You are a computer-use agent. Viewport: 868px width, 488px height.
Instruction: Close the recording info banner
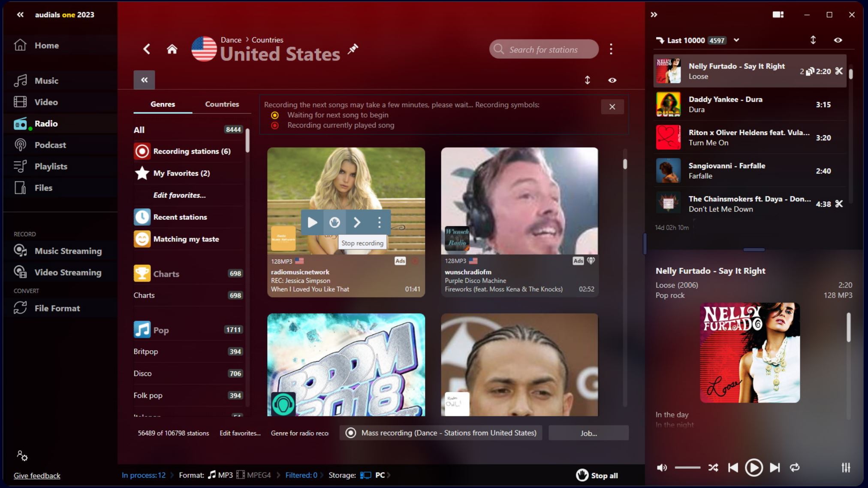tap(612, 106)
